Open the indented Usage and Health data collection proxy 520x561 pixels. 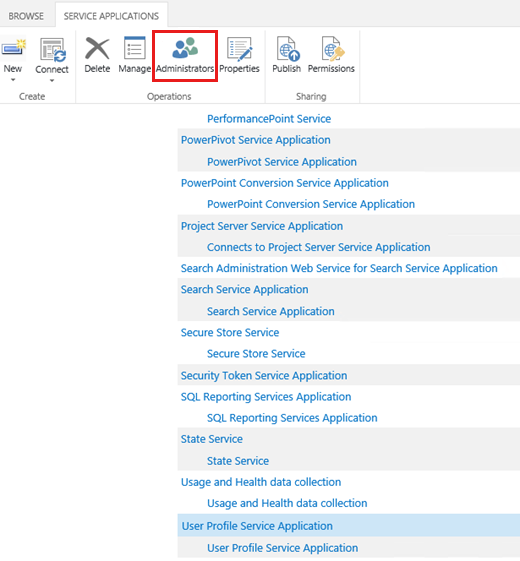point(287,503)
